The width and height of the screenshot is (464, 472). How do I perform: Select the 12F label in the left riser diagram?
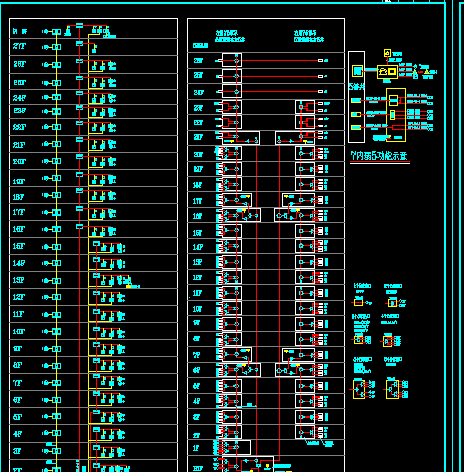pos(18,297)
